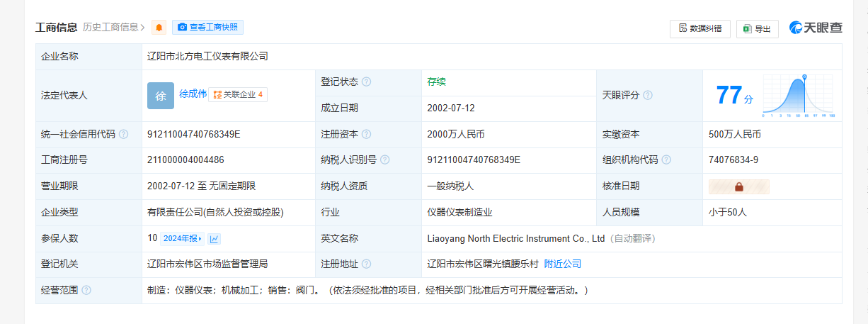Expand the 2024年报 dropdown
The image size is (868, 324).
pyautogui.click(x=182, y=239)
